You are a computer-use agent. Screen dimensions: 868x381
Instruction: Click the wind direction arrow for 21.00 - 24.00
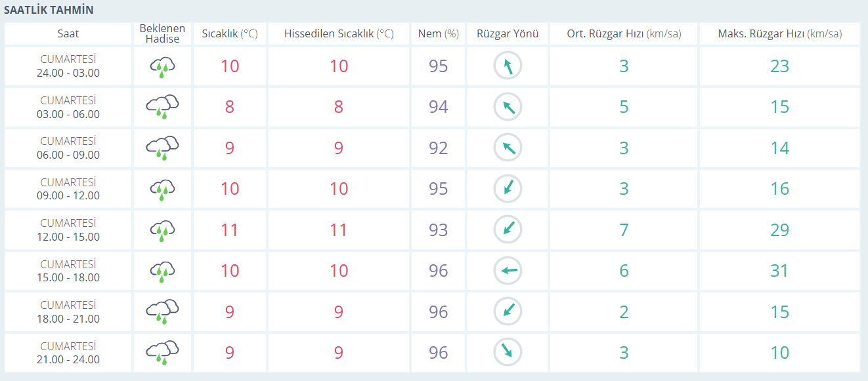pyautogui.click(x=508, y=352)
